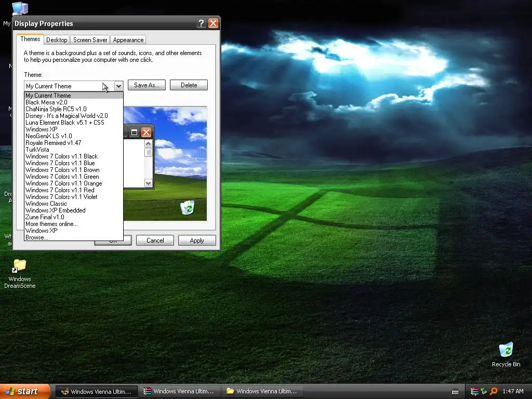
Task: Open the WinRAR tray icon
Action: (x=474, y=391)
